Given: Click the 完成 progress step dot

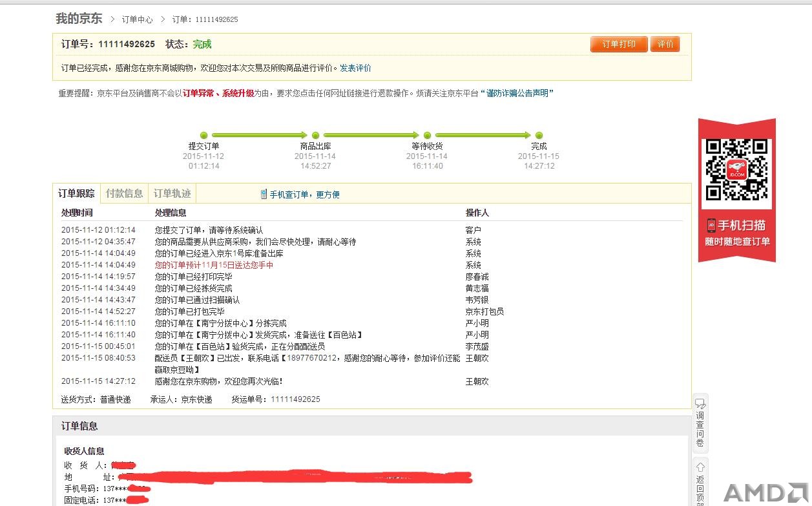Looking at the screenshot, I should pos(539,135).
